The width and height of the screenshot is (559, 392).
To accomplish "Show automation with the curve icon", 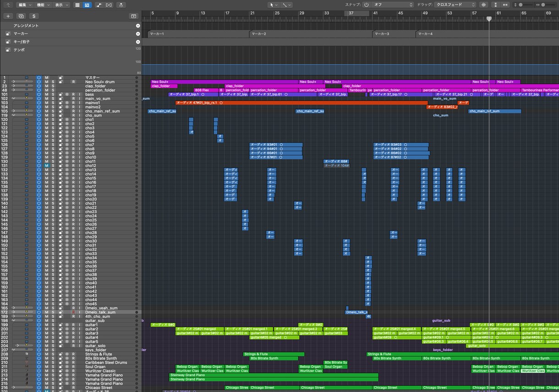I will [99, 5].
